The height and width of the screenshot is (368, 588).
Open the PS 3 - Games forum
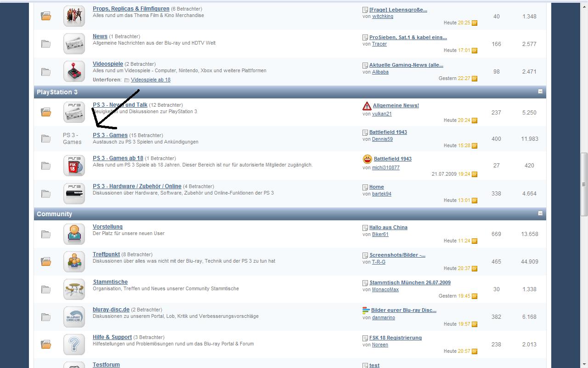(x=110, y=135)
